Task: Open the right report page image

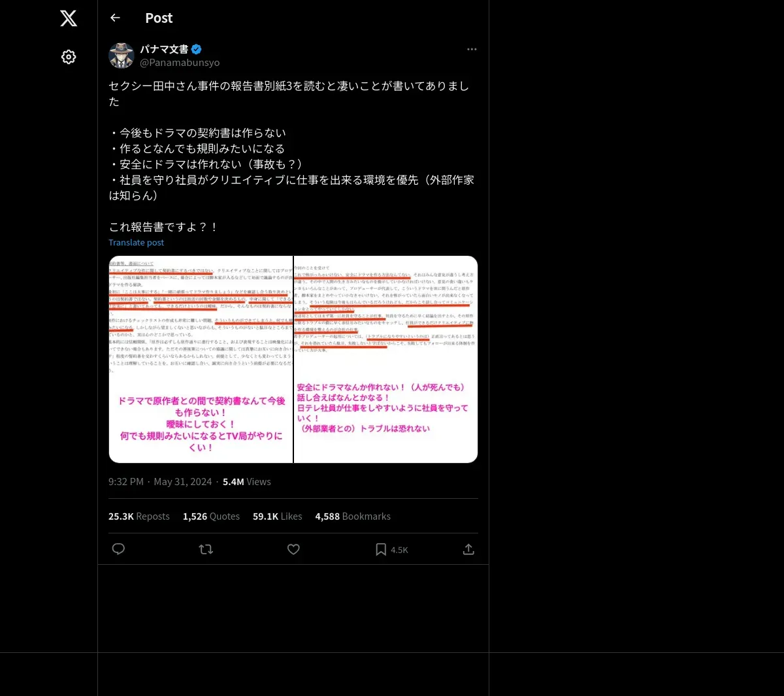Action: [386, 359]
